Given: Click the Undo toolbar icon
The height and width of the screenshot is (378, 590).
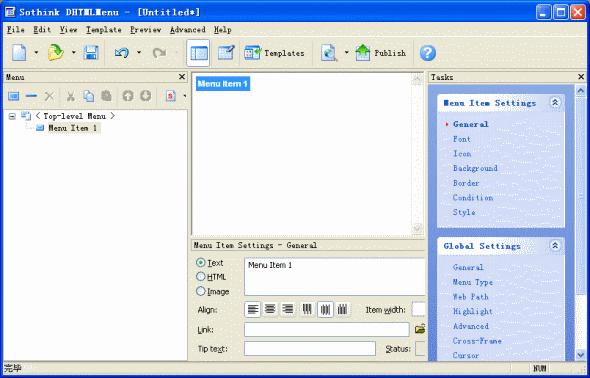Looking at the screenshot, I should pos(122,53).
